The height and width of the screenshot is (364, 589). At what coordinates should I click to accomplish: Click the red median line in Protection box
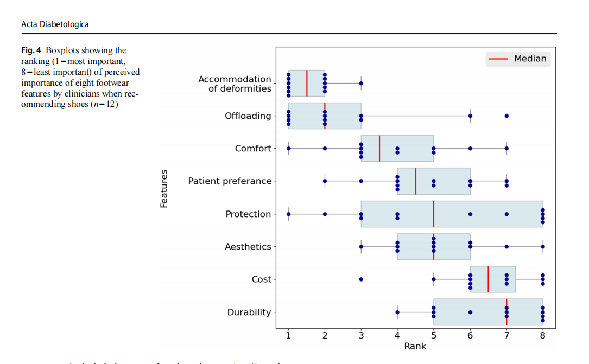pyautogui.click(x=434, y=214)
